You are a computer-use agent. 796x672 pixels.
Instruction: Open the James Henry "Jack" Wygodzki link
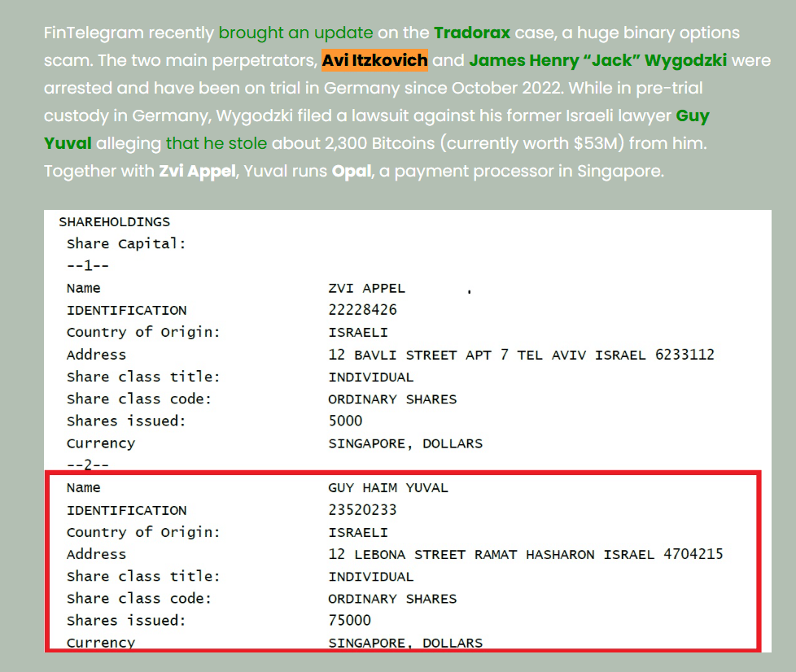click(x=597, y=61)
